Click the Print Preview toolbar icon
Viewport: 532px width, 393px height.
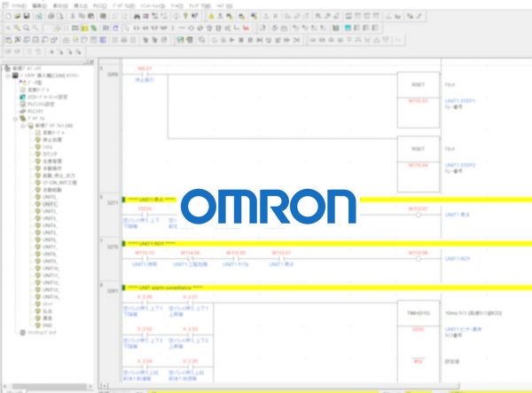coord(60,16)
